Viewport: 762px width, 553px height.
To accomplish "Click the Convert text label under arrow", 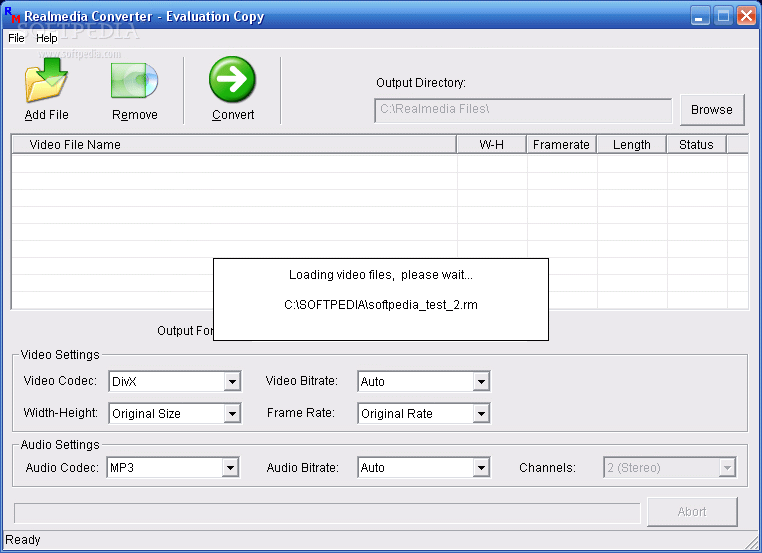I will (x=233, y=115).
